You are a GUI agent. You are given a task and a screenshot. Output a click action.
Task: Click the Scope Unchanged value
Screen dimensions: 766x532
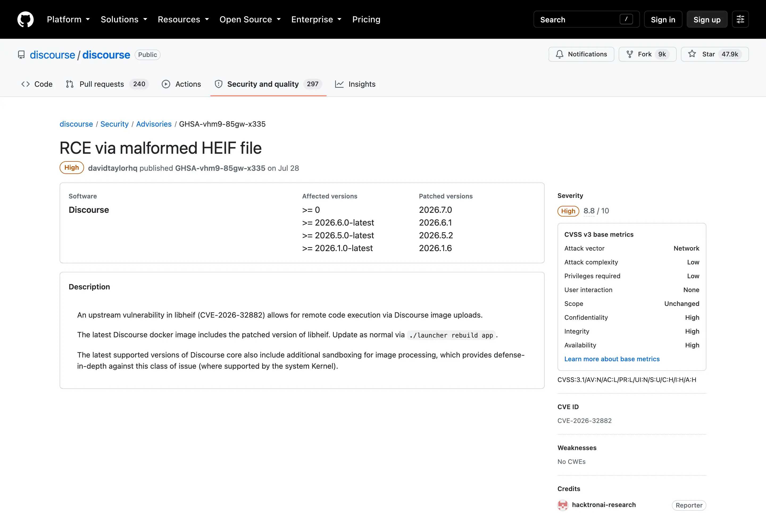point(682,304)
